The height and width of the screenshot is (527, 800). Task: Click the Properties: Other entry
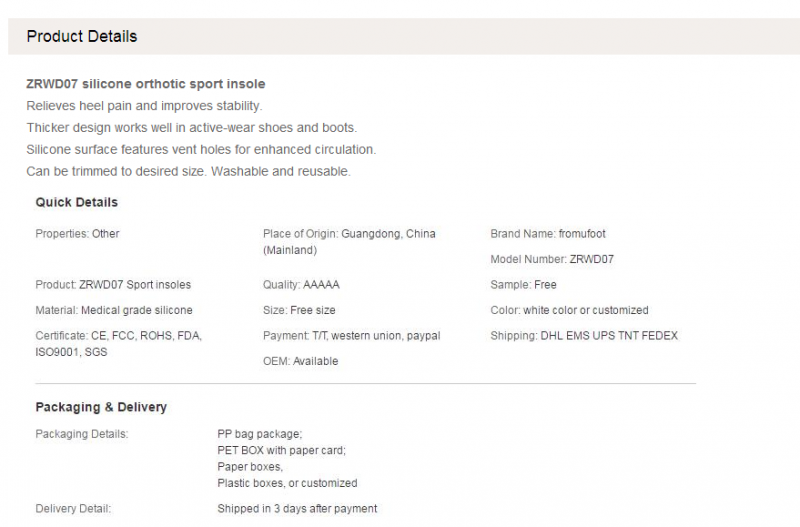click(x=77, y=234)
